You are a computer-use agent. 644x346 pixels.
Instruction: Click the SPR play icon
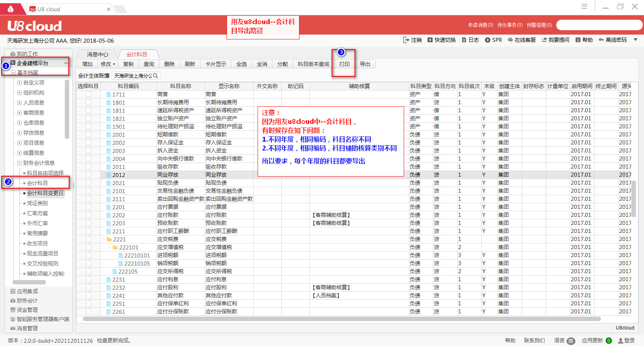[487, 40]
